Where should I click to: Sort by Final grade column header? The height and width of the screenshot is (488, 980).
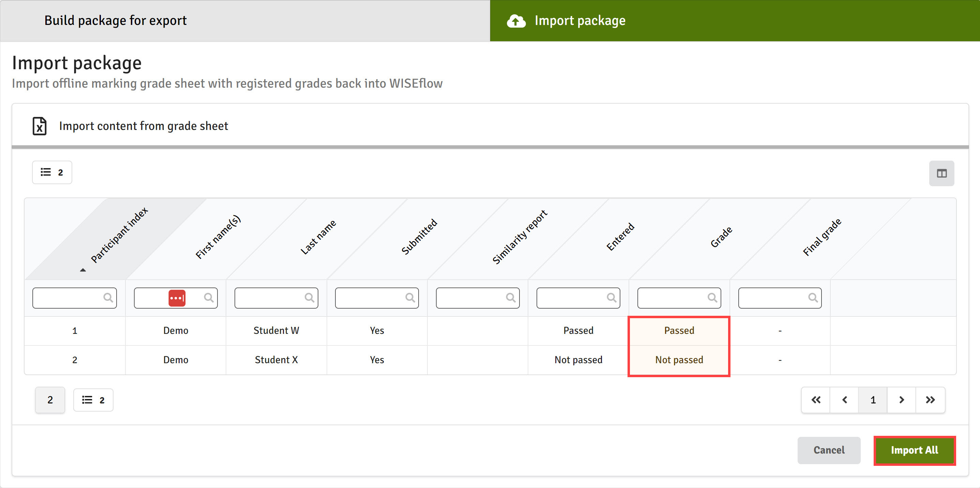click(x=822, y=237)
